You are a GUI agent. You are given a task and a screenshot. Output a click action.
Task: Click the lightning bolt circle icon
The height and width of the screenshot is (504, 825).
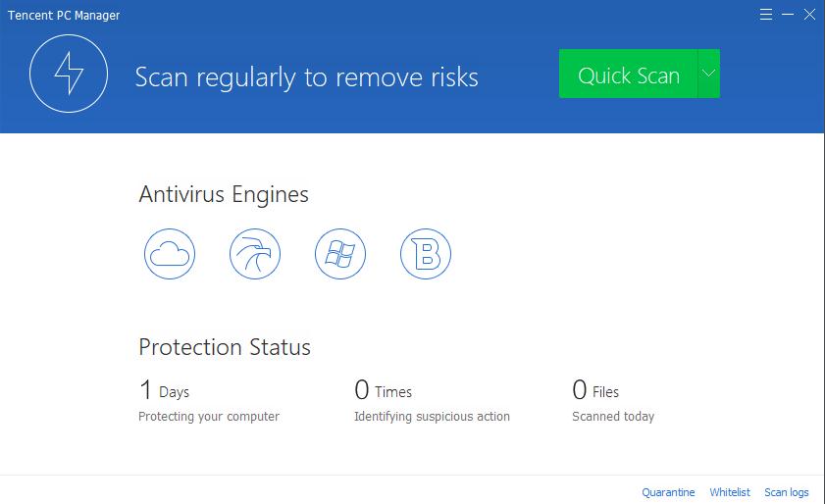tap(69, 74)
